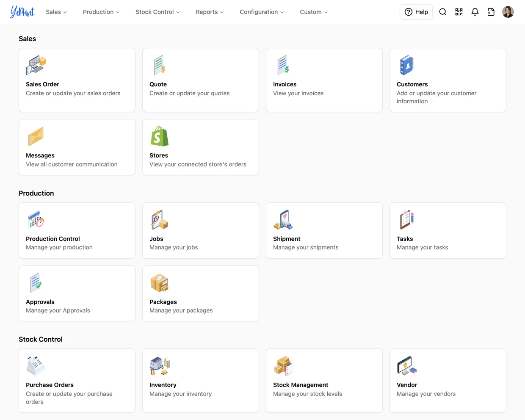Open the Shipment title link
The height and width of the screenshot is (420, 525).
coord(287,239)
